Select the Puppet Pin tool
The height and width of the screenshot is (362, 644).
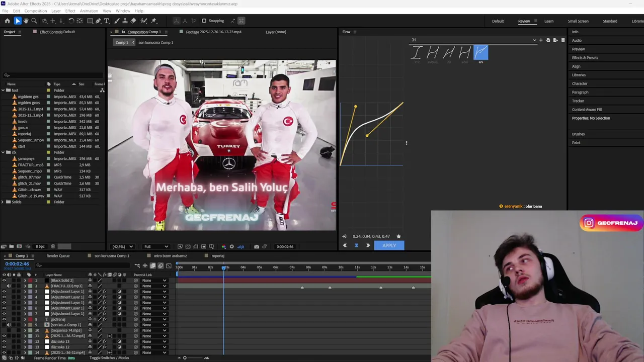[153, 21]
